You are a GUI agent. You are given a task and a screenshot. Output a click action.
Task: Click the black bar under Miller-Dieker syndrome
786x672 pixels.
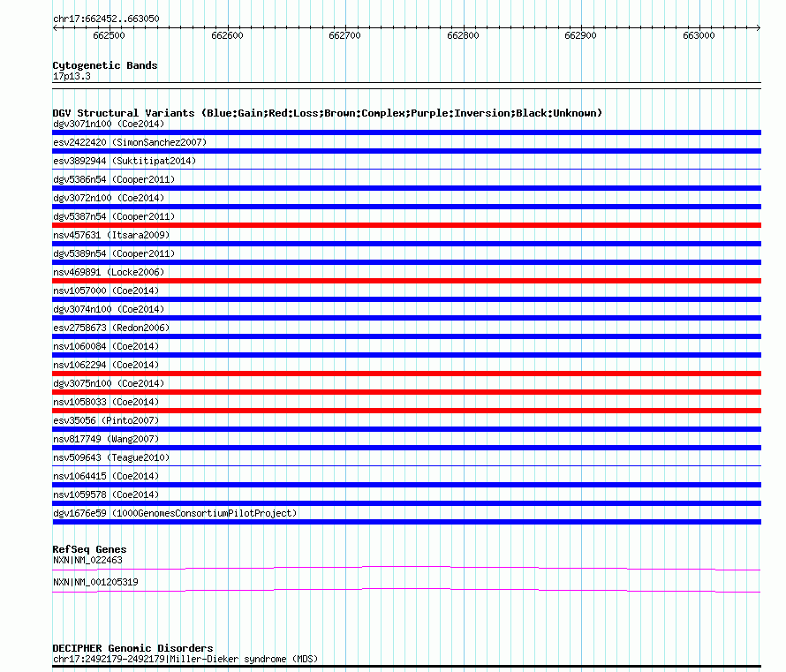pos(406,667)
